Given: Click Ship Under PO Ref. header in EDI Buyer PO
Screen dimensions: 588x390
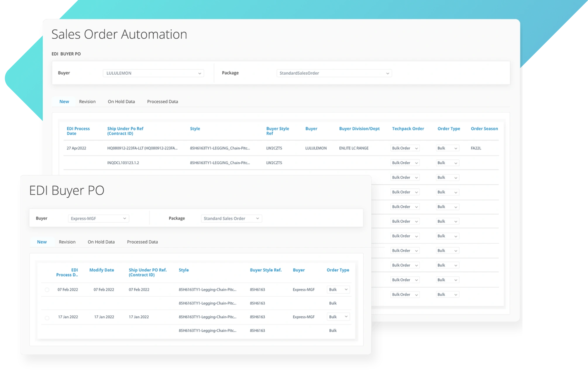Looking at the screenshot, I should [x=147, y=272].
